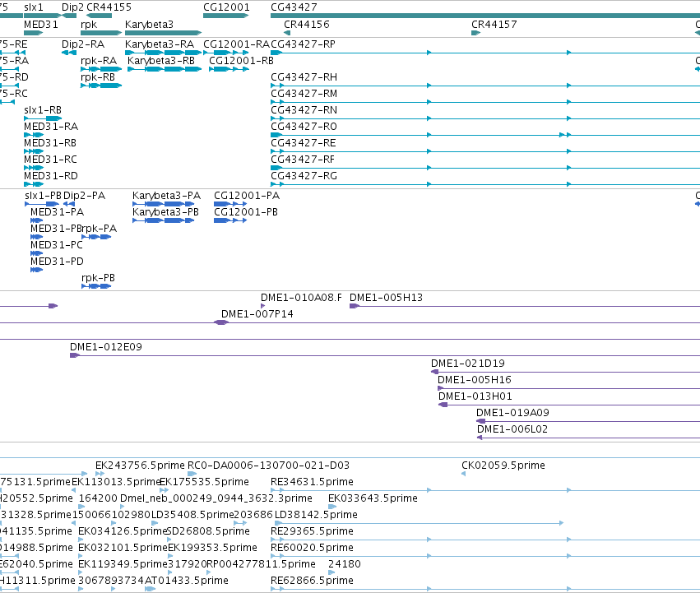The width and height of the screenshot is (700, 593).
Task: Click the Karybeta3-PB protein label
Action: (x=165, y=212)
